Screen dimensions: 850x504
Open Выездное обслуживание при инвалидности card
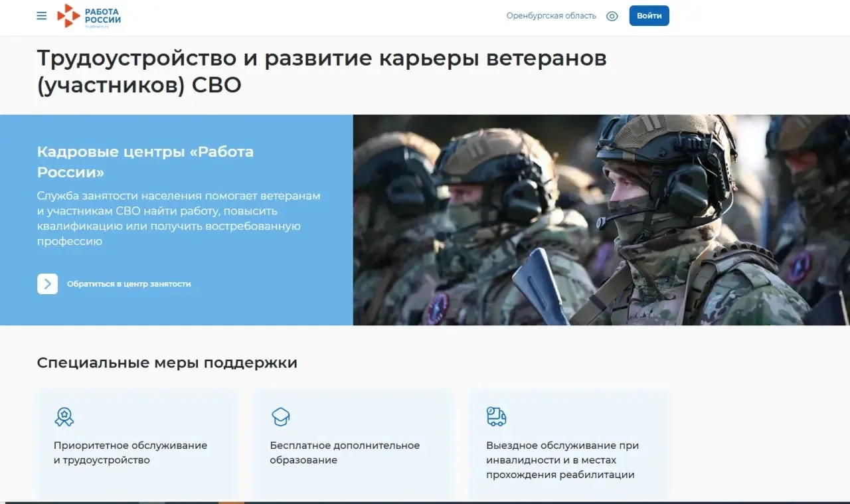tap(569, 444)
